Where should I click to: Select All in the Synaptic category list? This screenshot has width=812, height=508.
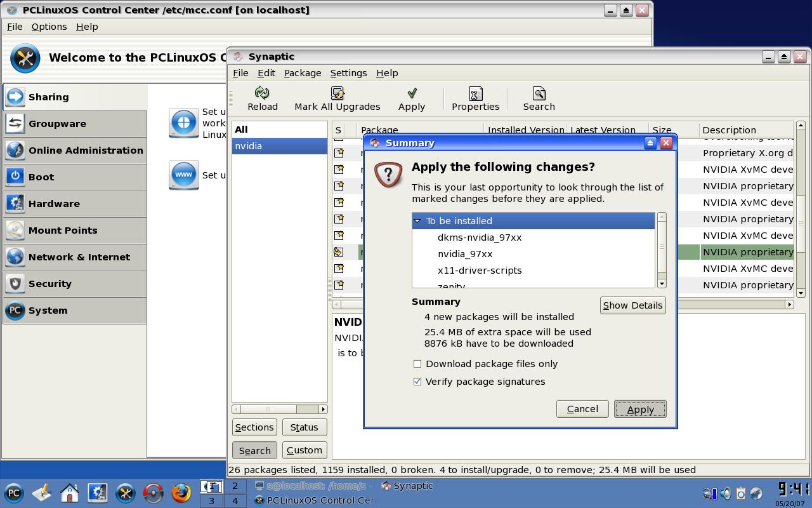280,130
